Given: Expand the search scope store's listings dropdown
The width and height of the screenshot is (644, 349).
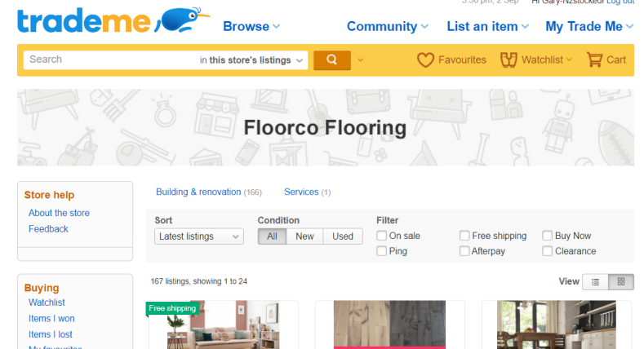Looking at the screenshot, I should 253,60.
